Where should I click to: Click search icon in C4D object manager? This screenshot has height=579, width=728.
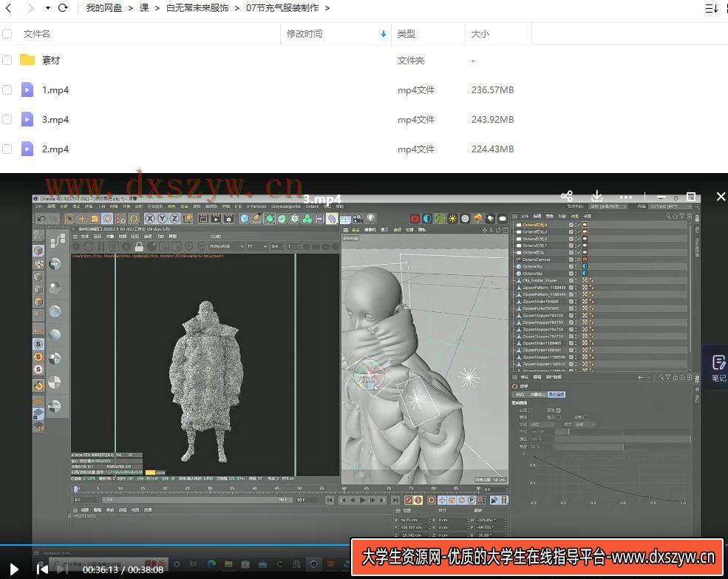(669, 216)
